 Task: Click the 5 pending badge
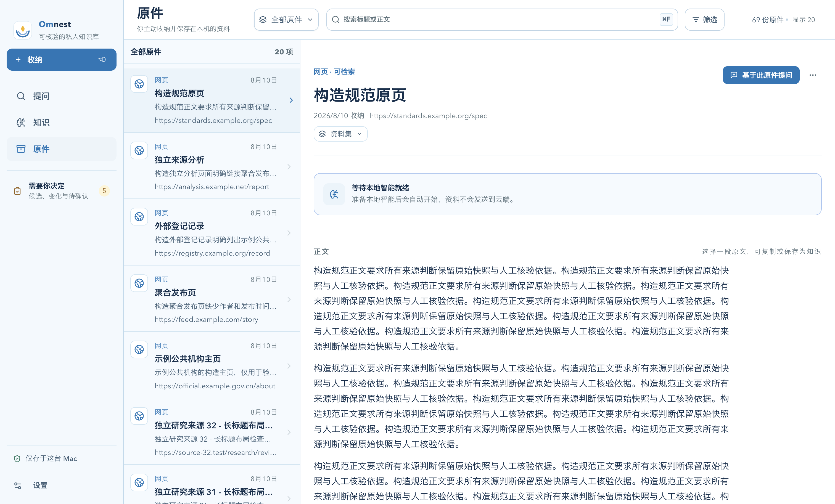(104, 191)
